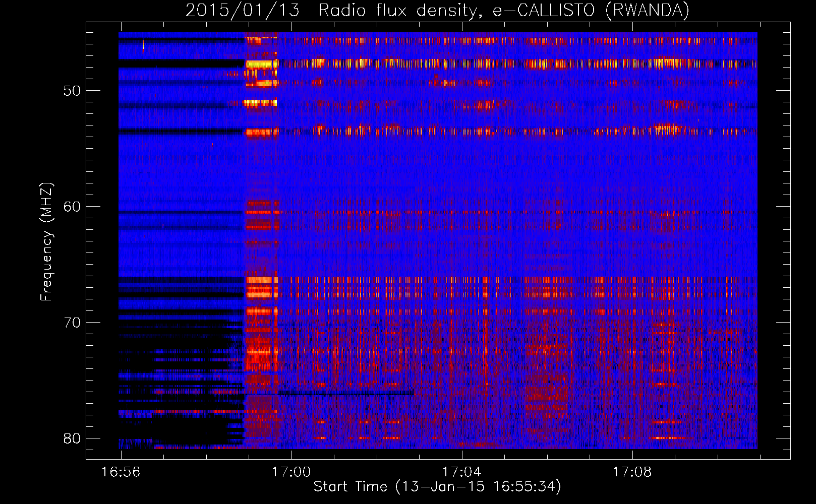Click the plot title "Radio flux density, e-CALLISTO (RWANDA)"

click(504, 11)
